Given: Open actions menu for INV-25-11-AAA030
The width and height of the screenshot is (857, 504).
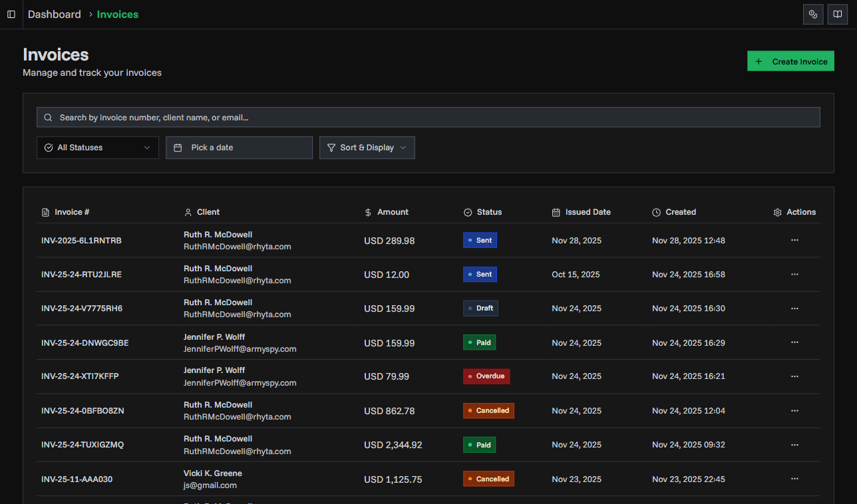Looking at the screenshot, I should click(794, 478).
